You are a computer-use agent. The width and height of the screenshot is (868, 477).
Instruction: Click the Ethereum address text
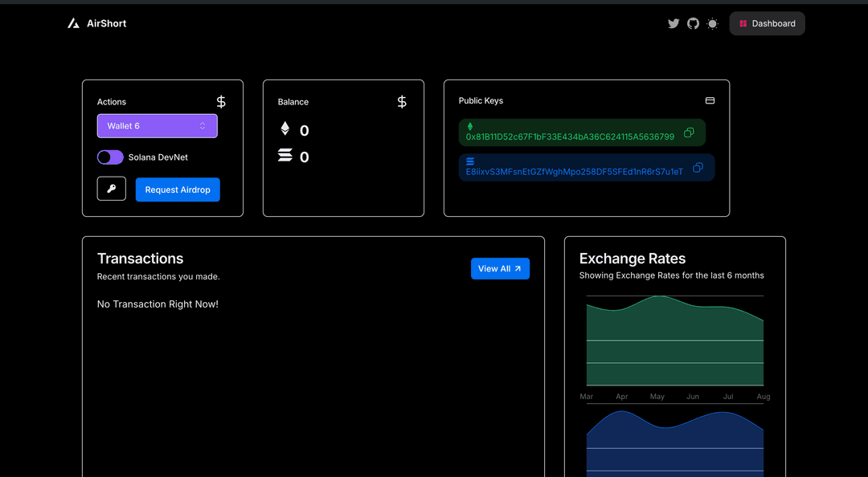tap(570, 137)
